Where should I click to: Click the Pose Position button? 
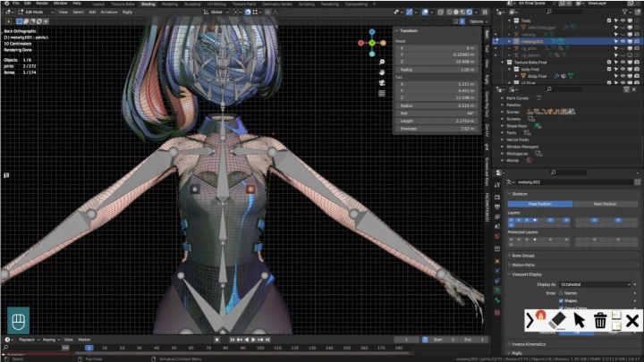click(539, 204)
